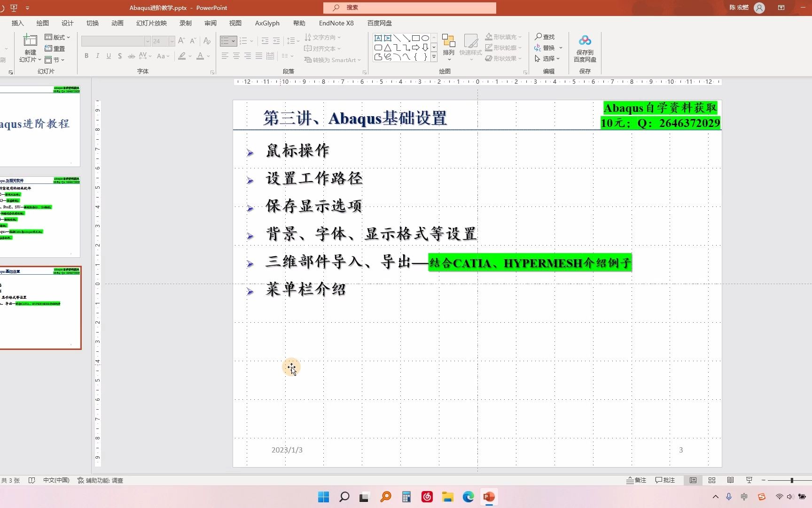Toggle Underline formatting
The width and height of the screenshot is (812, 508).
coord(109,56)
